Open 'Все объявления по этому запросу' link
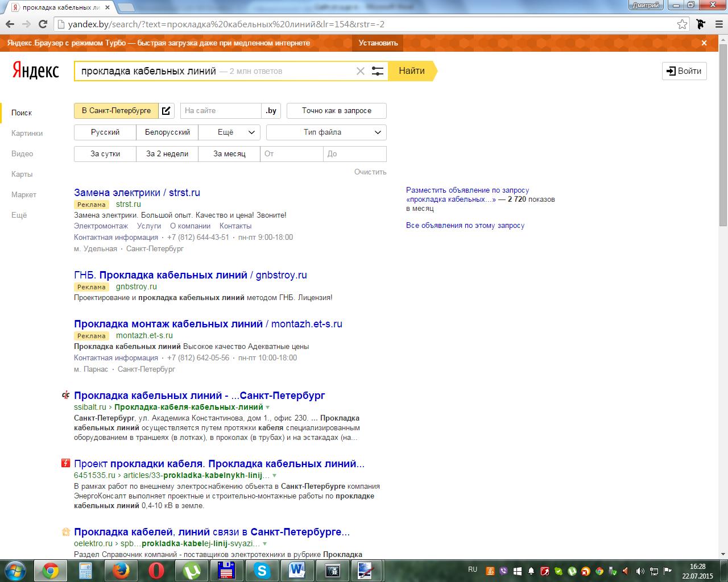Image resolution: width=728 pixels, height=582 pixels. pos(465,226)
